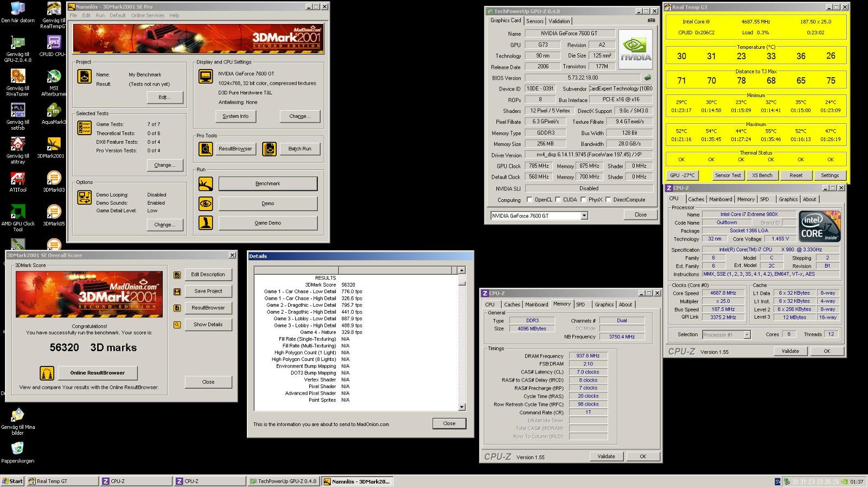This screenshot has width=868, height=488.
Task: Open the ATITool desktop shortcut
Action: [x=17, y=182]
